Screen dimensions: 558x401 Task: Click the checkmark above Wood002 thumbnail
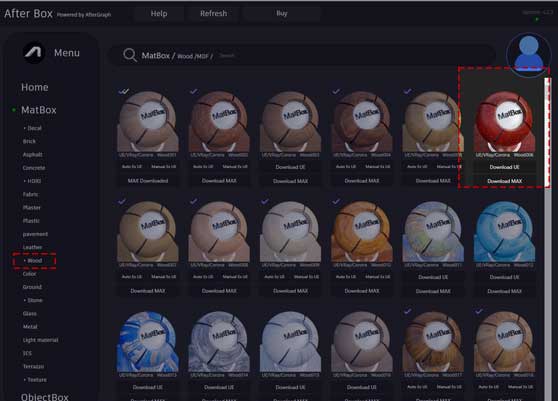pyautogui.click(x=194, y=91)
